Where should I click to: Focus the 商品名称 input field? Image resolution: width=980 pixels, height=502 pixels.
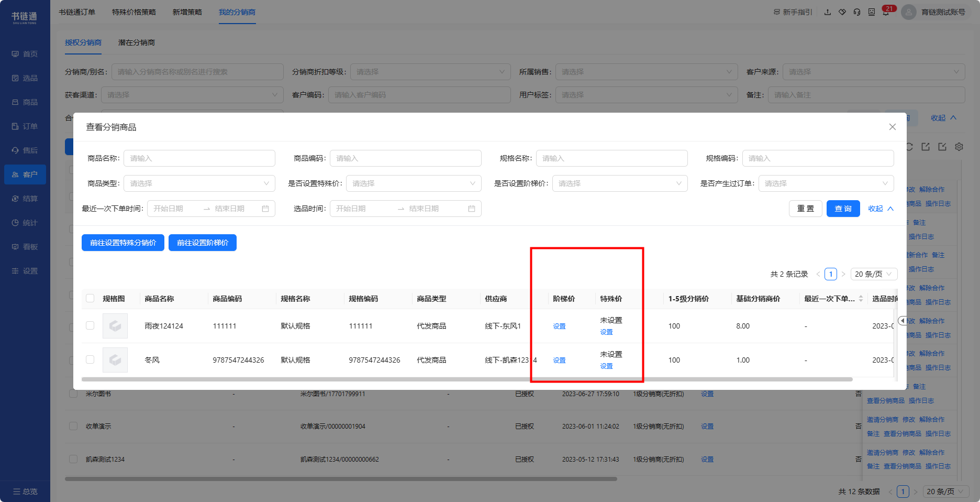point(199,158)
